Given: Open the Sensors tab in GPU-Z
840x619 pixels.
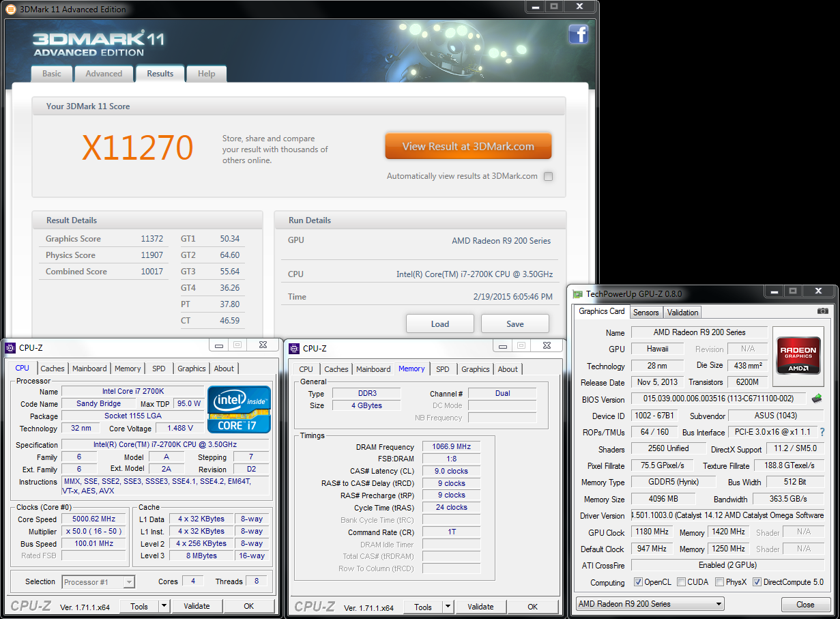Looking at the screenshot, I should pos(646,313).
